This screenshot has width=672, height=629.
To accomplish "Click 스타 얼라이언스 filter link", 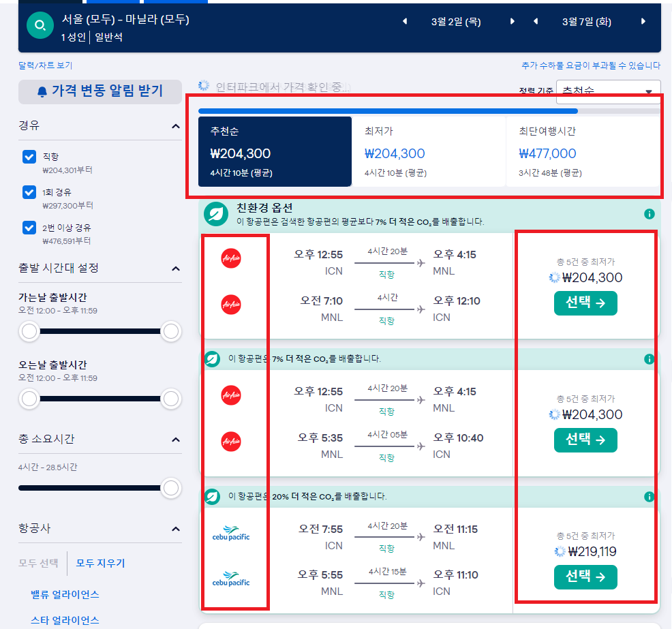I will coord(65,620).
